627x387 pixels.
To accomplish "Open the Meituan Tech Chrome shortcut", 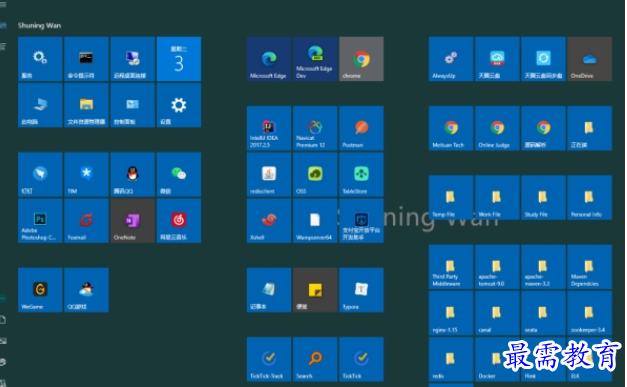I will 451,128.
